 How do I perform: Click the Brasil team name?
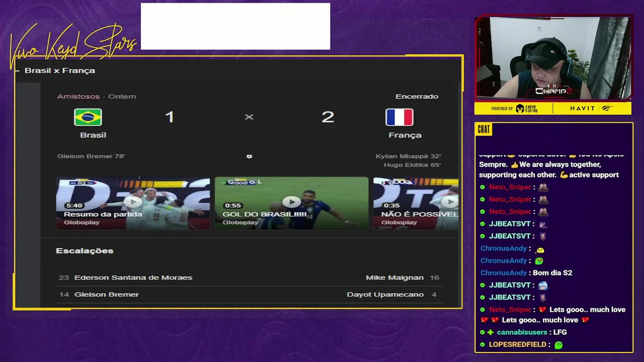pos(93,135)
